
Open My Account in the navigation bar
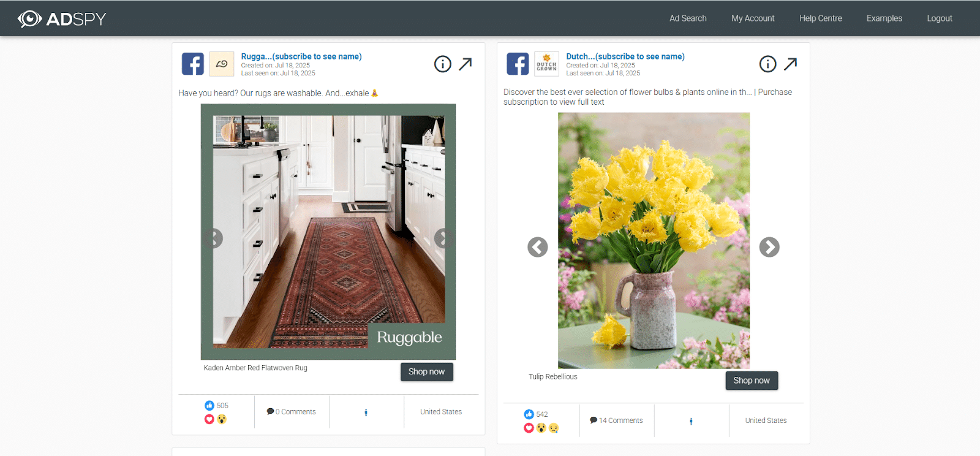[x=753, y=18]
